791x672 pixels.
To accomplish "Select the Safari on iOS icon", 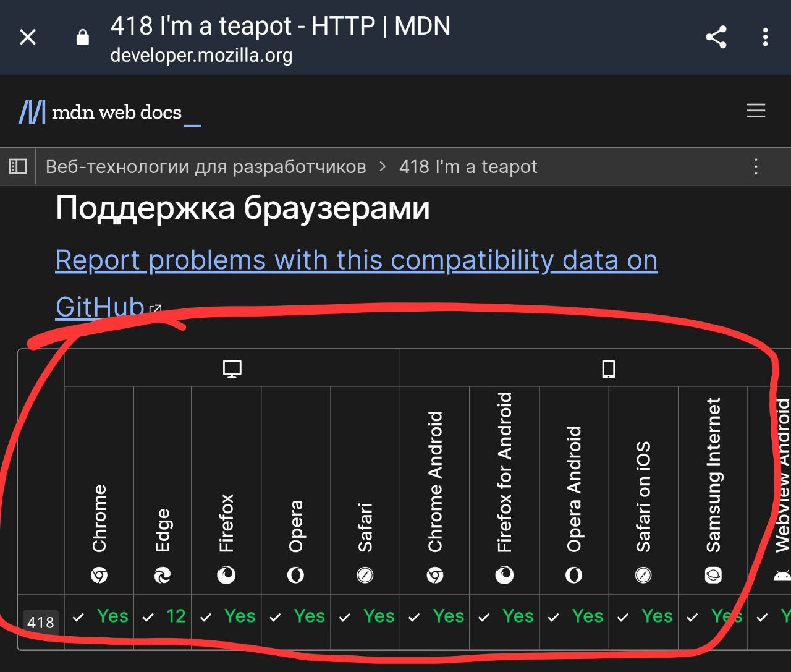I will click(643, 576).
